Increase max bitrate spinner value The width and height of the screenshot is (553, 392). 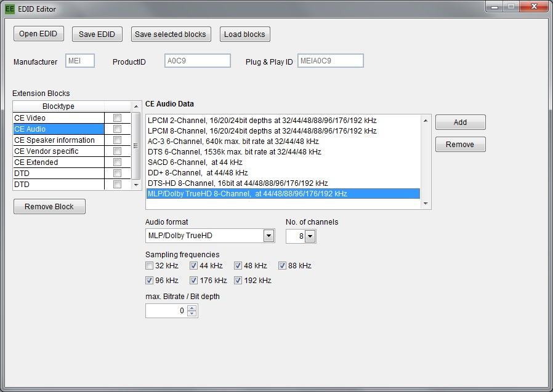click(192, 308)
